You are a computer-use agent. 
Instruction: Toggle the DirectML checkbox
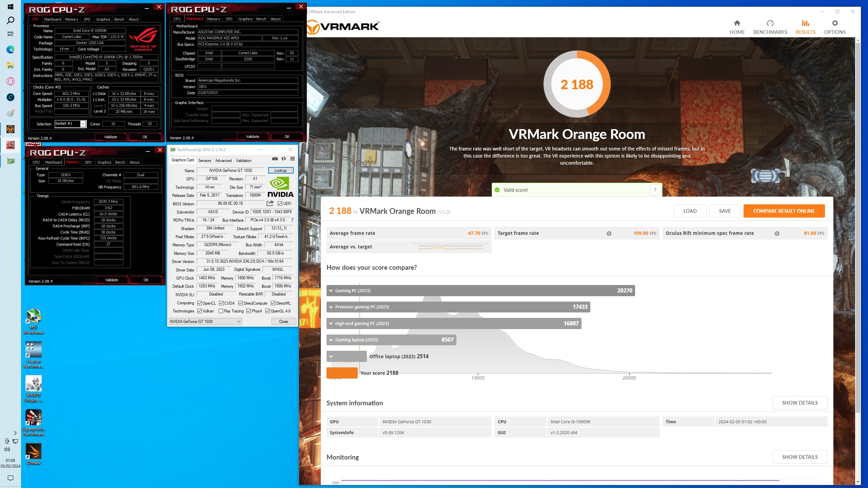pos(273,303)
